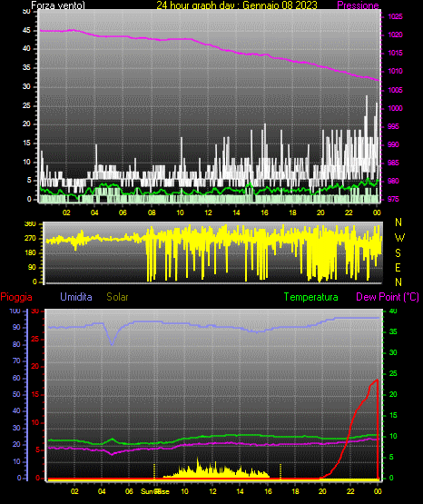Click the 270 wind direction axis value

(x=30, y=239)
